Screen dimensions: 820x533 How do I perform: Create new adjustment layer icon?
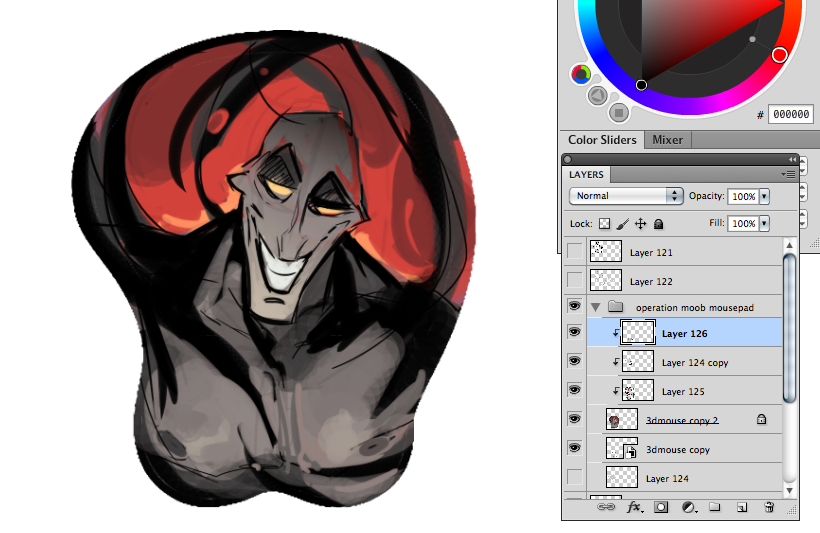click(689, 508)
